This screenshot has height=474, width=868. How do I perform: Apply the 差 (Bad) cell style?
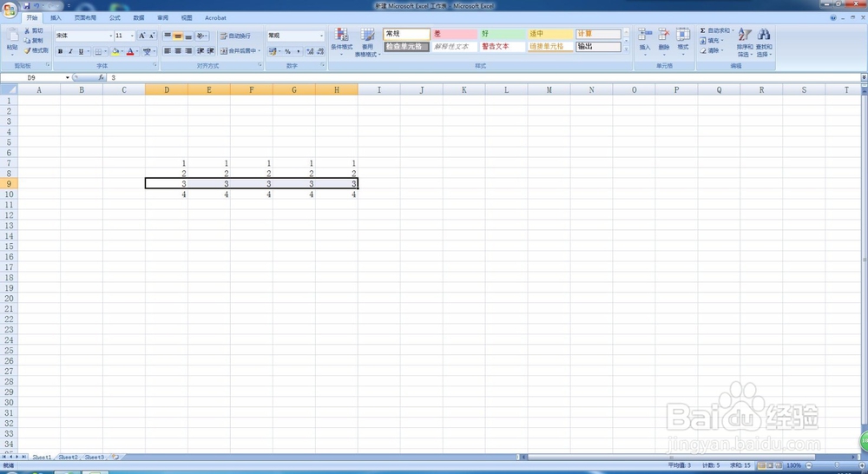[454, 34]
